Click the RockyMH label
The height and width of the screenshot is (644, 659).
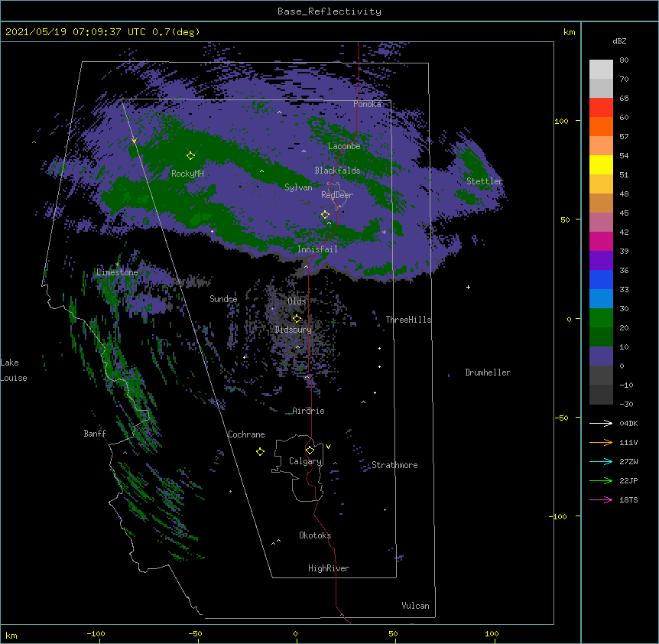tap(187, 174)
